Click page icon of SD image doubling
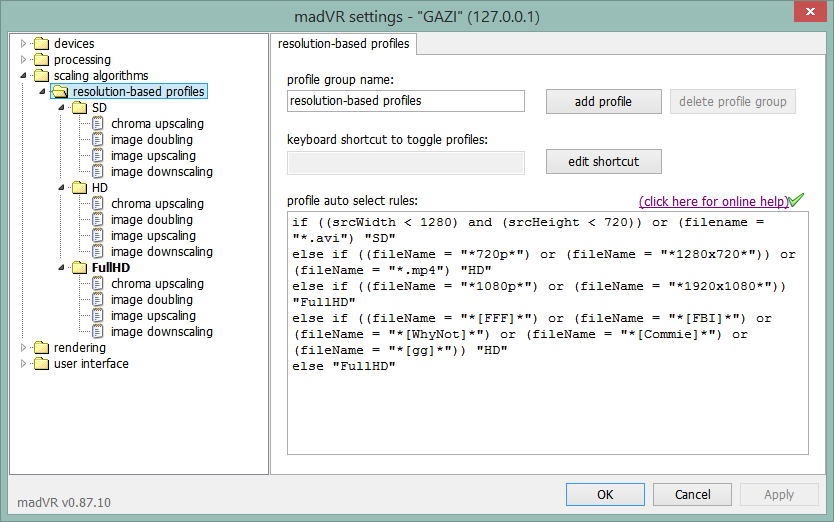 [x=97, y=139]
